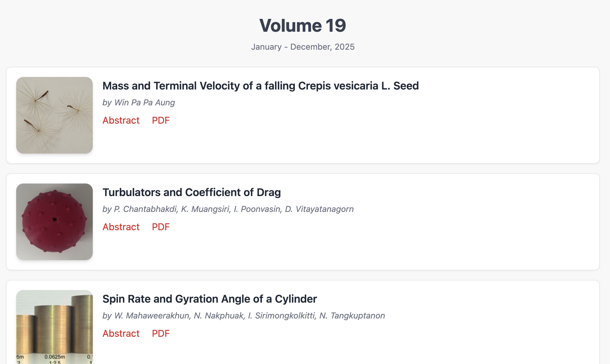
Task: Click author name Win Pa Pa Aung
Action: coord(145,103)
